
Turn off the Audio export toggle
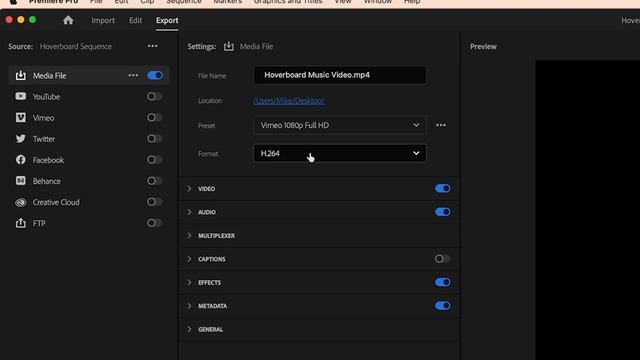(x=443, y=212)
